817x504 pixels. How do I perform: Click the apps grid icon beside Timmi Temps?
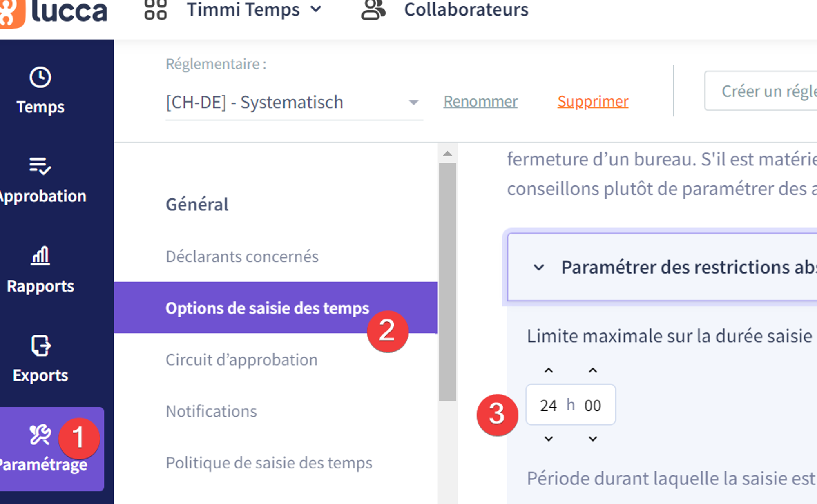click(x=156, y=10)
